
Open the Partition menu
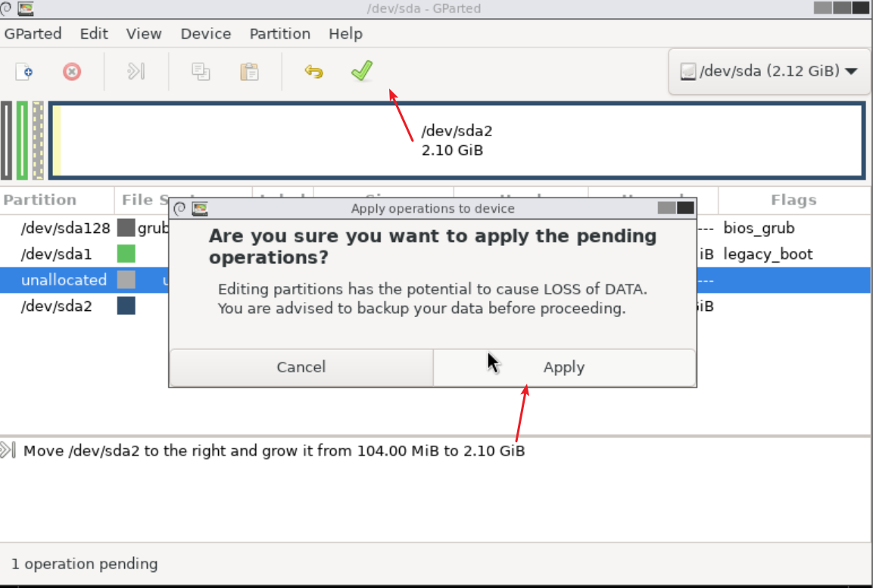click(x=279, y=34)
